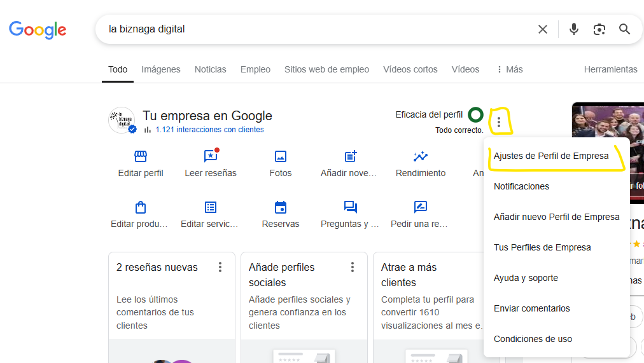Switch to the Imágenes tab
This screenshot has height=363, width=644.
[x=161, y=69]
